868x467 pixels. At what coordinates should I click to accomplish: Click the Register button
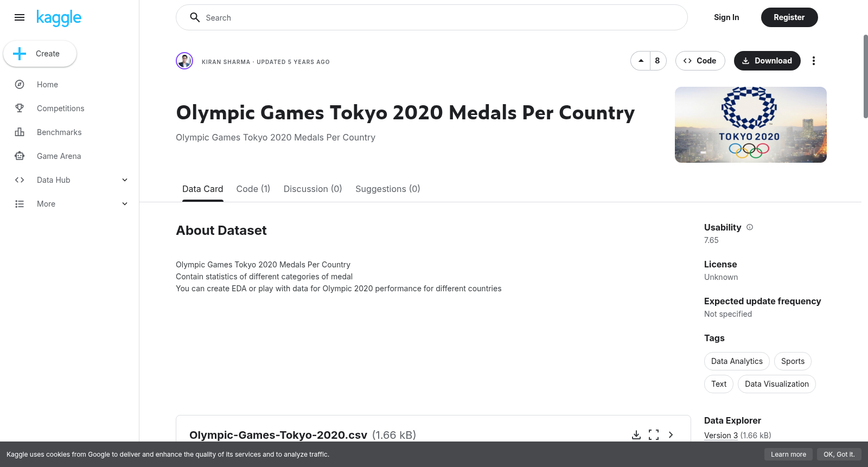[789, 17]
